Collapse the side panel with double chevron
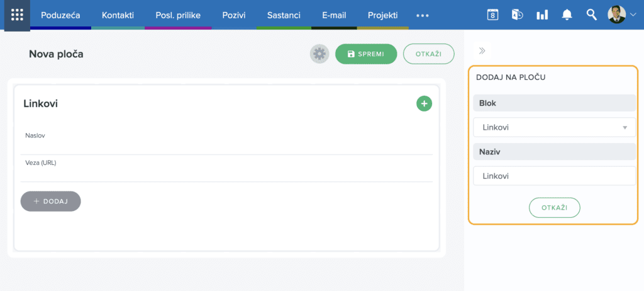 click(x=482, y=51)
